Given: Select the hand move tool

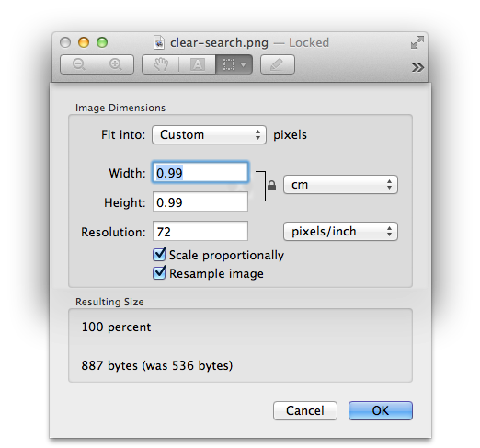Looking at the screenshot, I should click(161, 64).
